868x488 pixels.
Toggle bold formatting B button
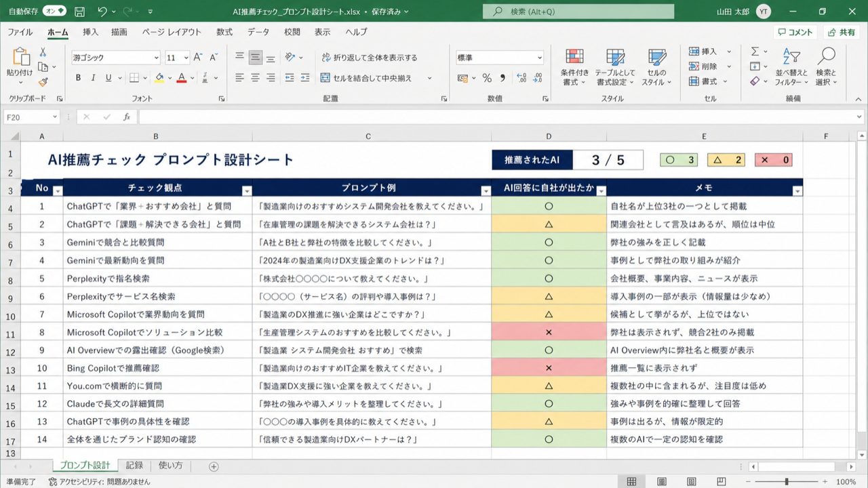78,78
